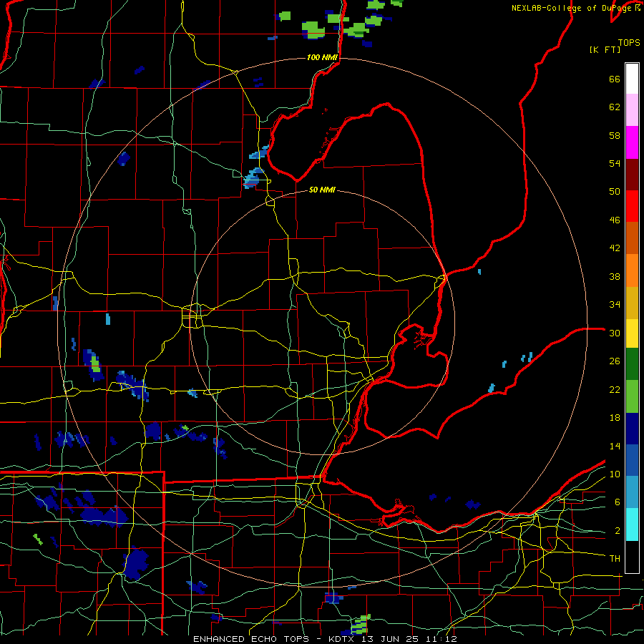Select the legend value "10"
This screenshot has width=644, height=644.
click(x=615, y=474)
